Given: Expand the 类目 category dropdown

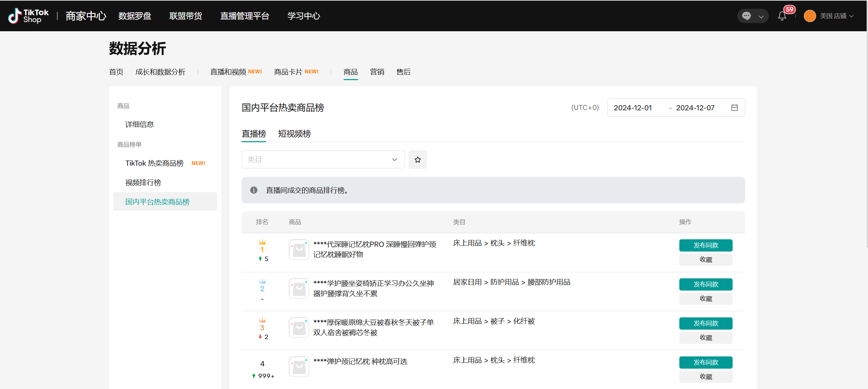Looking at the screenshot, I should pyautogui.click(x=322, y=160).
